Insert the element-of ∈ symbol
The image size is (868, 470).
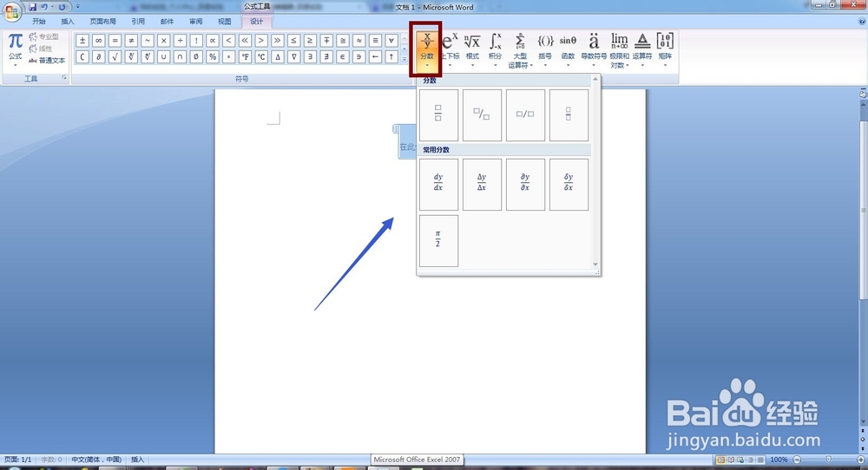[343, 56]
